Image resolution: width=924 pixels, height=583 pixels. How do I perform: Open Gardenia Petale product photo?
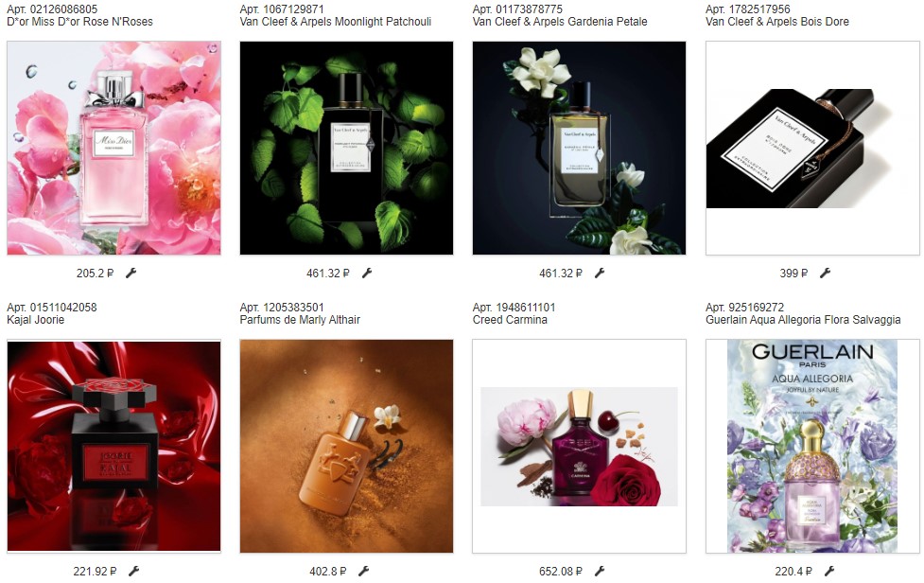click(x=579, y=148)
